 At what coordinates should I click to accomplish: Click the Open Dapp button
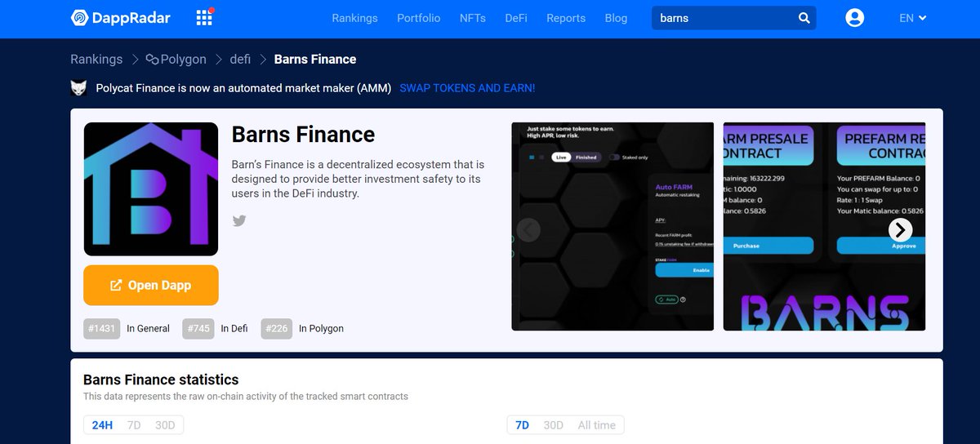pos(151,285)
